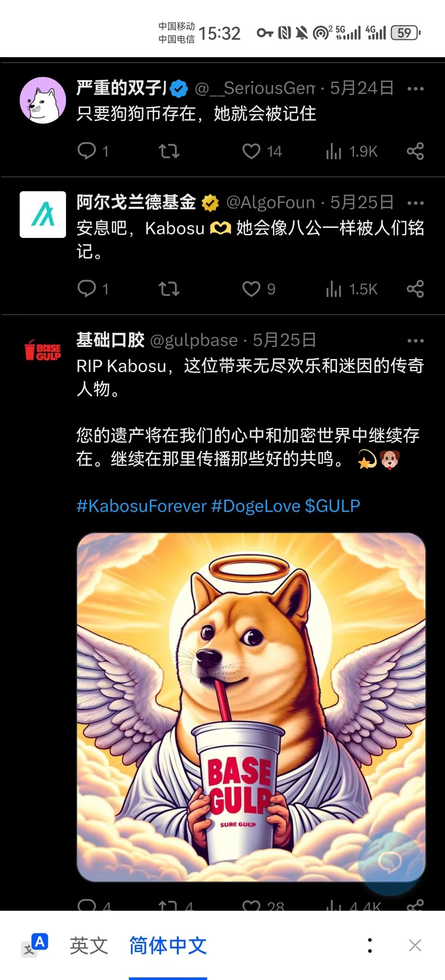Retweet the 阿尔戈兰德基金 post
The width and height of the screenshot is (445, 980).
169,289
